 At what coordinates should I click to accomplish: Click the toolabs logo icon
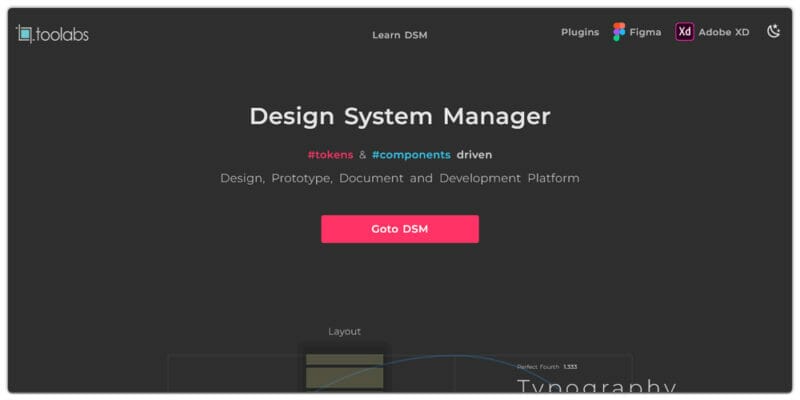point(25,33)
